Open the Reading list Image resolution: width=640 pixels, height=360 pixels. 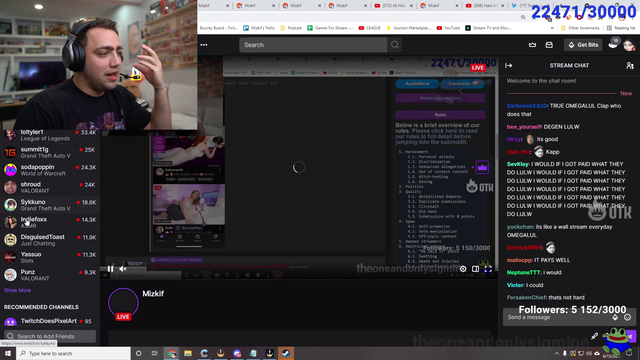(x=621, y=28)
